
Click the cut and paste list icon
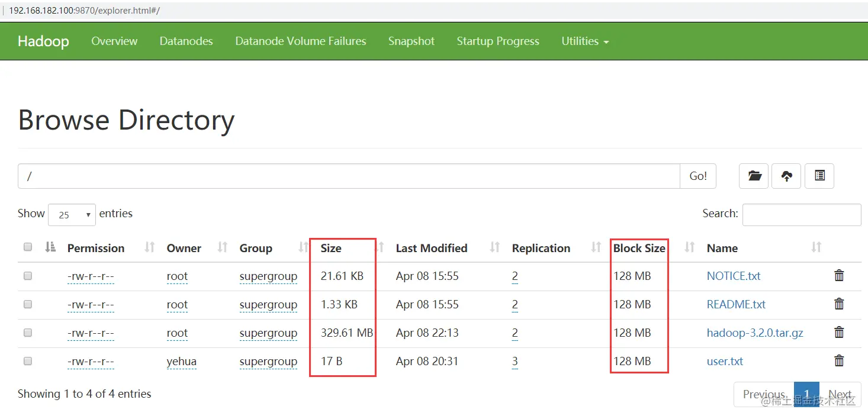(819, 176)
